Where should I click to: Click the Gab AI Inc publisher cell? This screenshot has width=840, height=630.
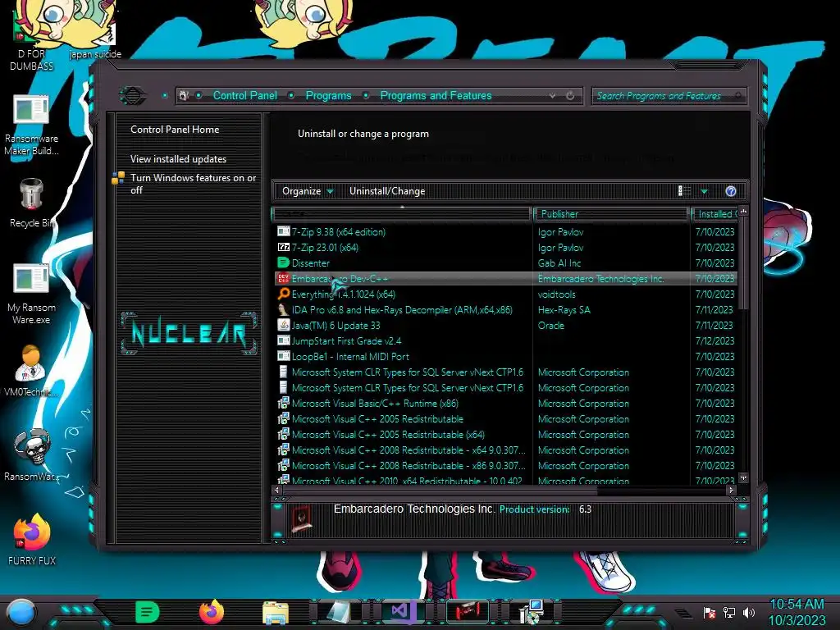pos(559,263)
